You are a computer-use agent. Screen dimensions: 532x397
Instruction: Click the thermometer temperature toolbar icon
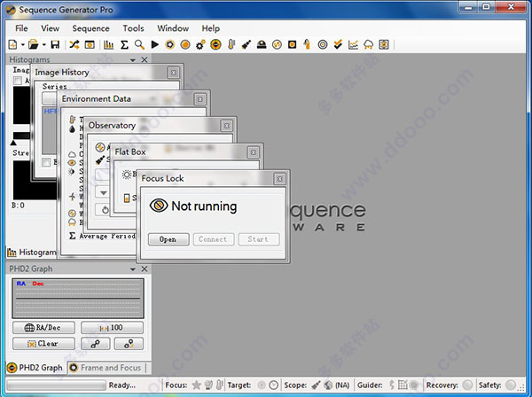pos(231,44)
